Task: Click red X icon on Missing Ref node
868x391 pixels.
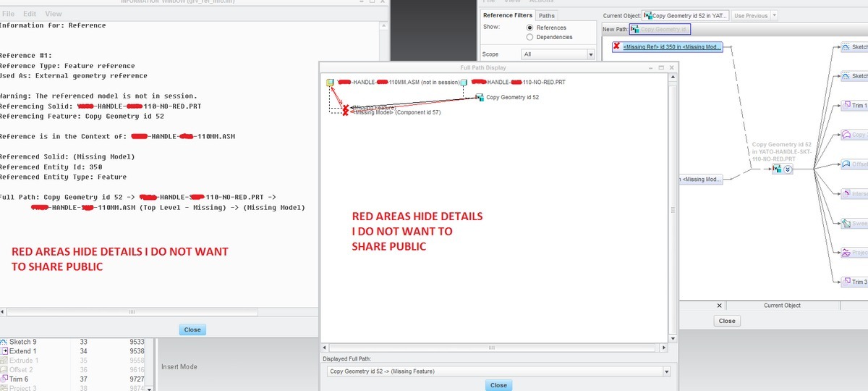Action: (x=616, y=46)
